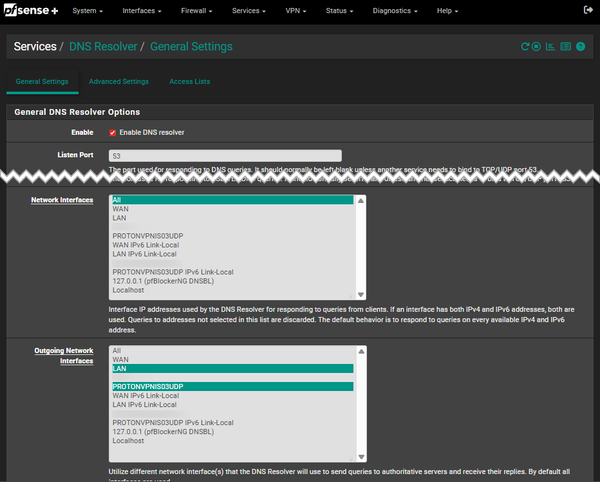This screenshot has height=482, width=600.
Task: Open the Firewall menu
Action: [196, 11]
